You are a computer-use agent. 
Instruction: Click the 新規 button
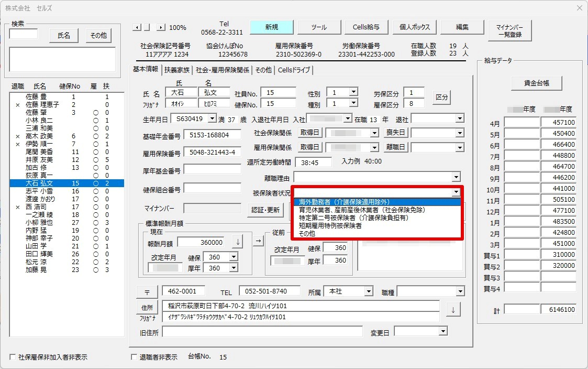click(272, 27)
